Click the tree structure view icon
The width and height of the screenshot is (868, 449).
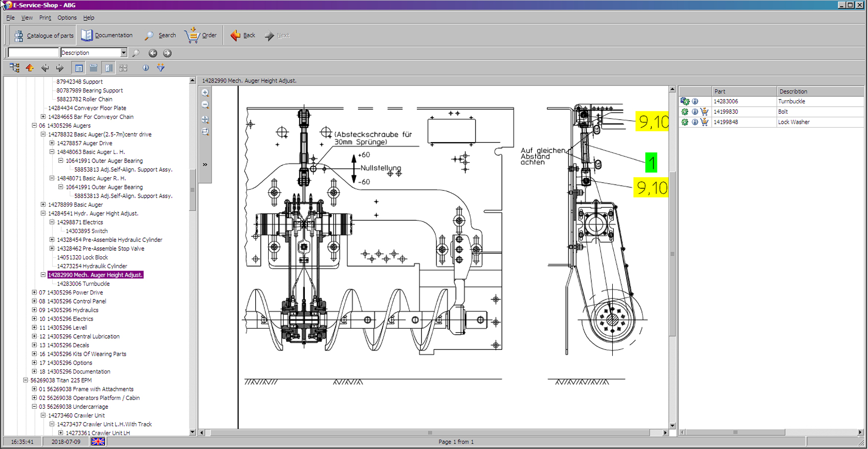click(x=14, y=68)
